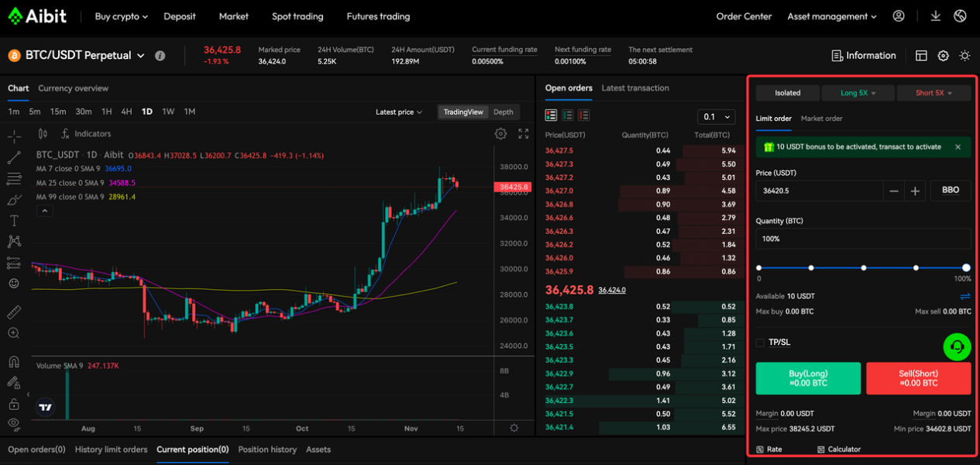
Task: Switch to the Market order tab
Action: click(x=821, y=119)
